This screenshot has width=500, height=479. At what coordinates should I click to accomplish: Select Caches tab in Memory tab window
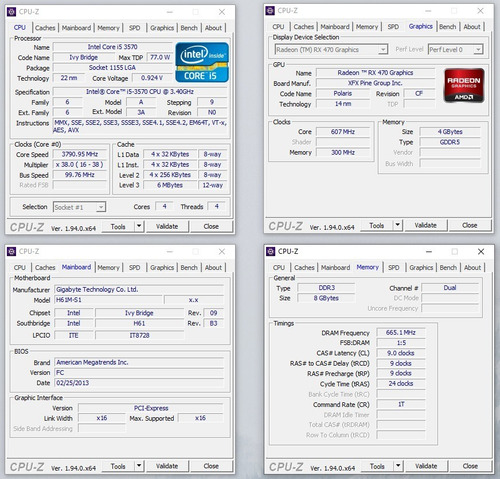(x=304, y=267)
